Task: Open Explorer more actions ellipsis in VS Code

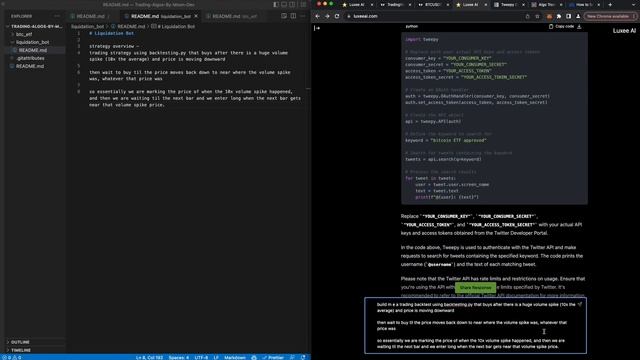Action: pos(57,16)
